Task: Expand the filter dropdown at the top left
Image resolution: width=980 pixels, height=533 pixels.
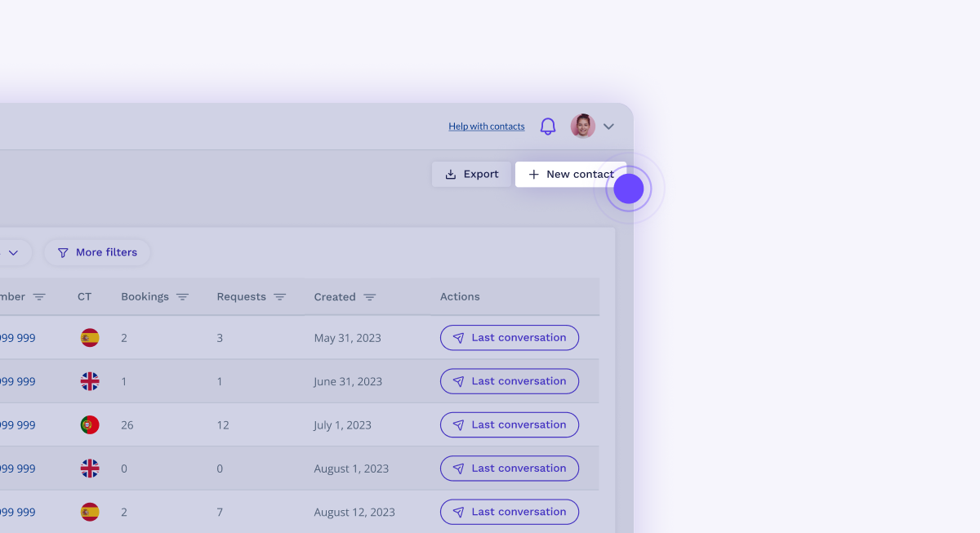Action: point(15,252)
